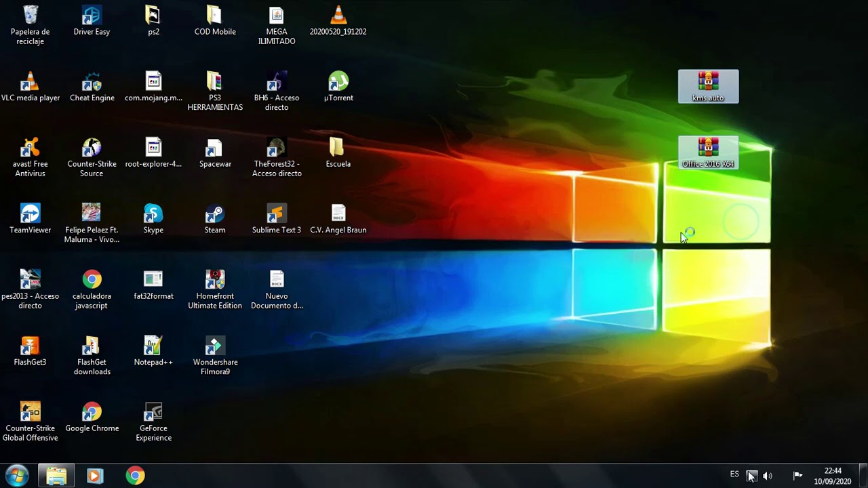Open the Windows Start menu

(x=17, y=476)
